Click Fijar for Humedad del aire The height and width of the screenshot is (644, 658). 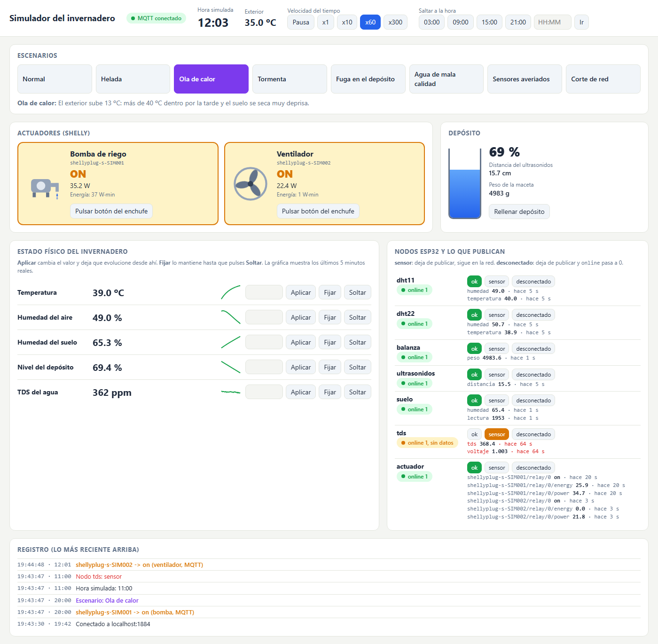(x=330, y=317)
